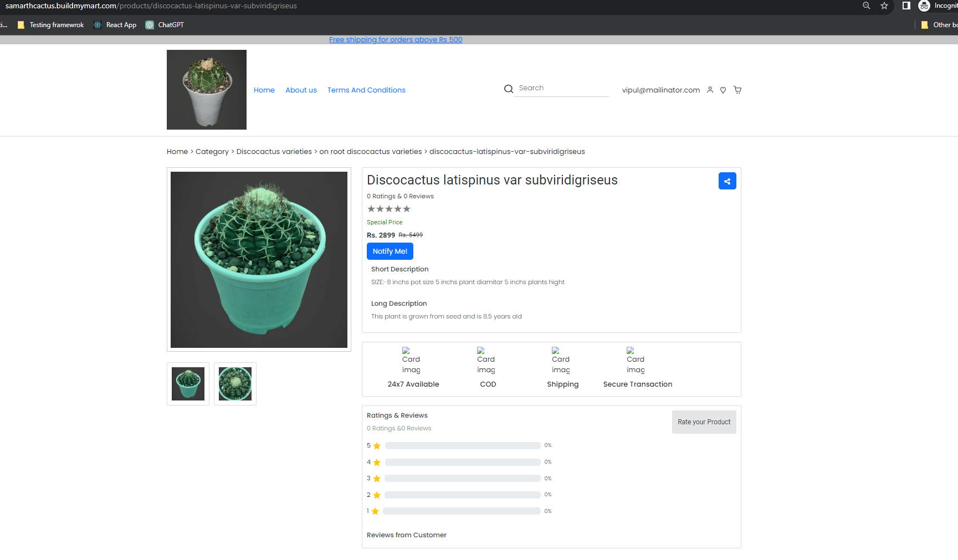Click the Incognito profile icon

pyautogui.click(x=924, y=6)
